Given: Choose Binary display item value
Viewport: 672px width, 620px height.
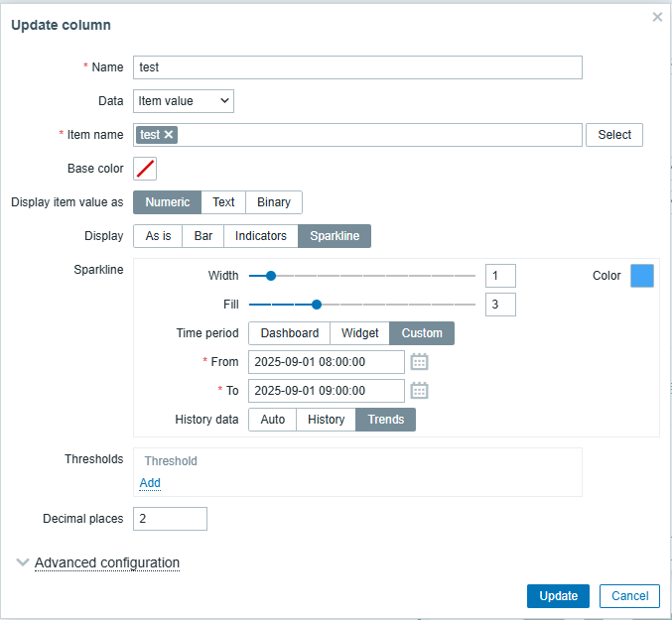Looking at the screenshot, I should coord(274,202).
